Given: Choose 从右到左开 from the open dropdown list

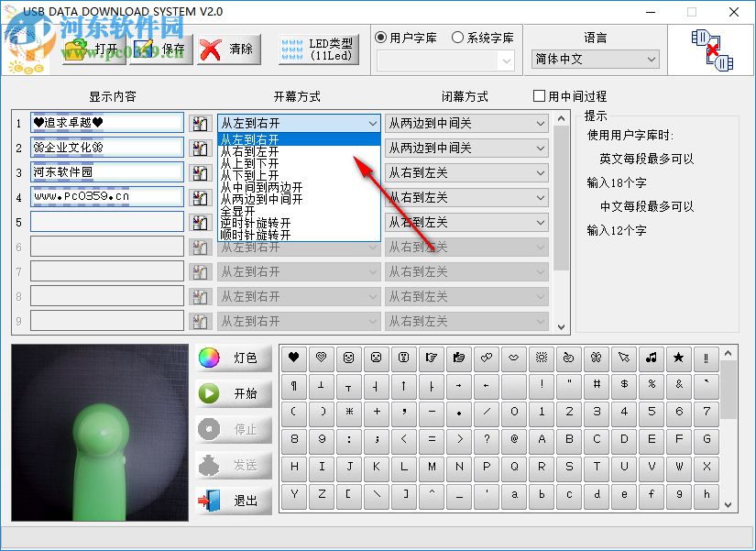Looking at the screenshot, I should pos(249,151).
